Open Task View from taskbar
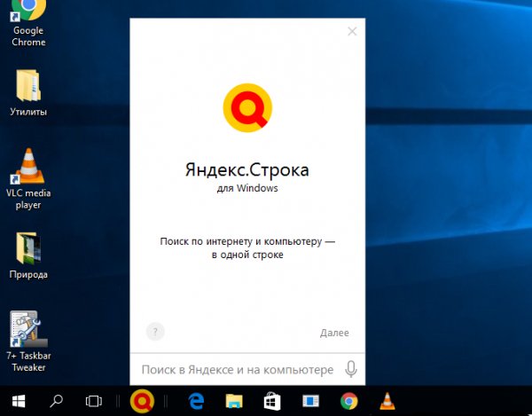 click(x=94, y=401)
